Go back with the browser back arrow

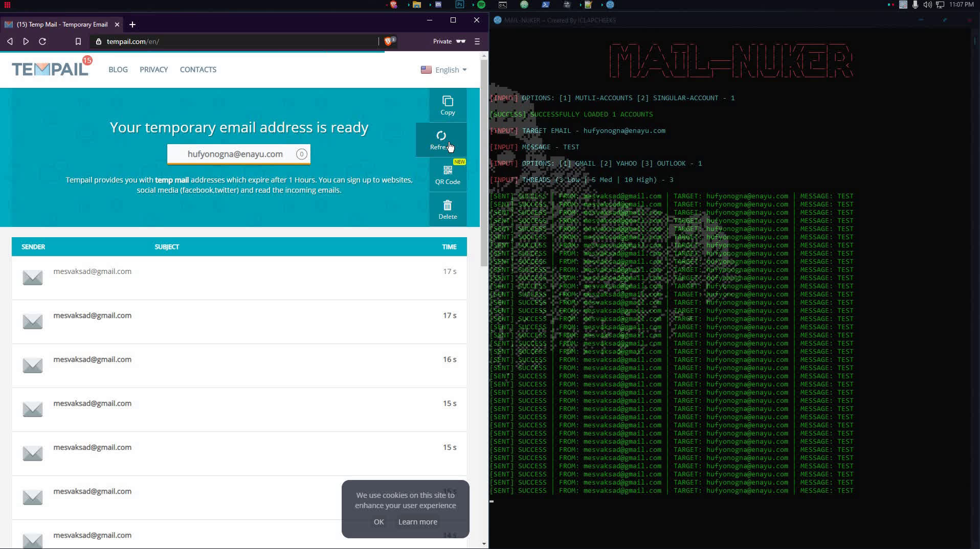pos(10,41)
